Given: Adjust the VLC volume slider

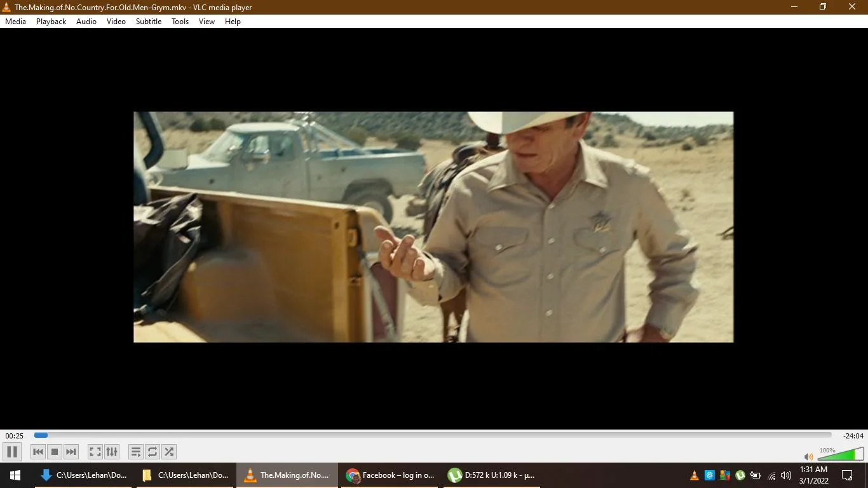Looking at the screenshot, I should [840, 454].
